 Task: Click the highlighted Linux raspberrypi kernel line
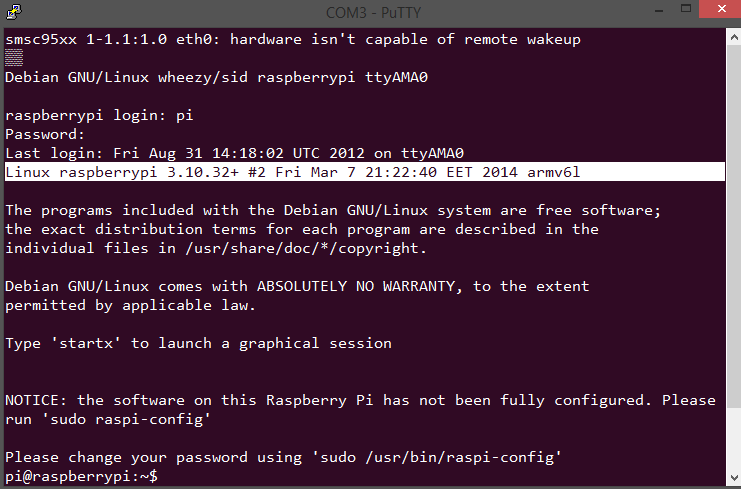[x=293, y=172]
